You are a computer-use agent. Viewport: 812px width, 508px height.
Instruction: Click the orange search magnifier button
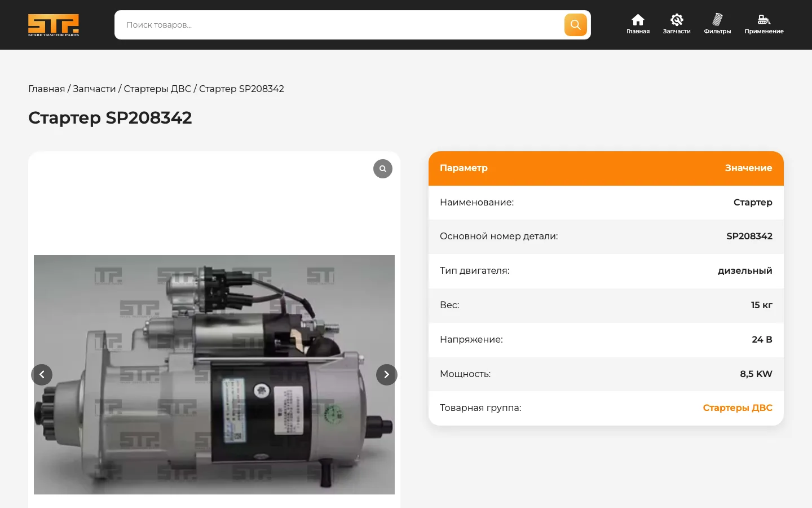[575, 25]
